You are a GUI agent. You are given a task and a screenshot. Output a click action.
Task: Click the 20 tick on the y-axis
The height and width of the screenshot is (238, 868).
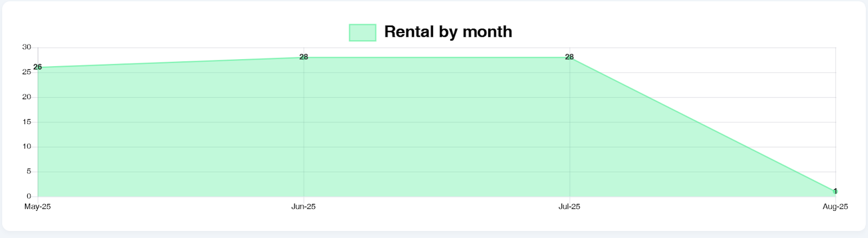click(27, 97)
